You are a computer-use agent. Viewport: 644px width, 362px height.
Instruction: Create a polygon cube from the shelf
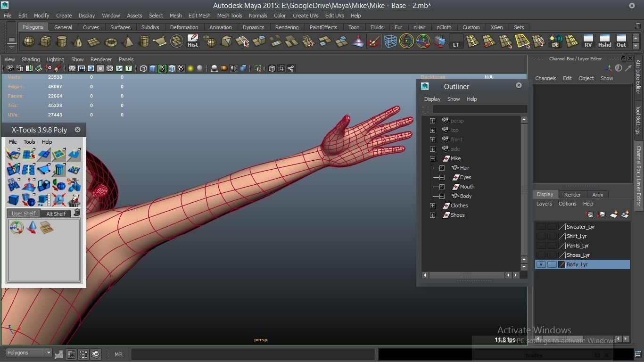[45, 41]
